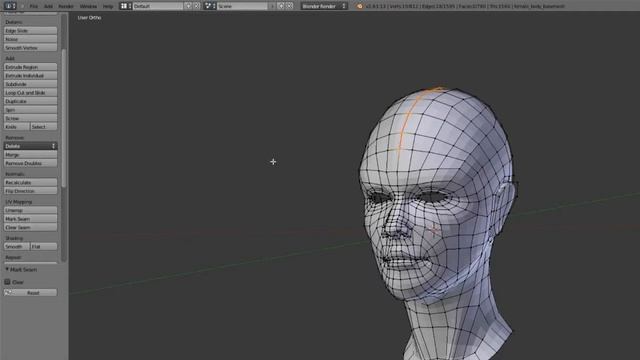Click the Duplicate button

(31, 101)
